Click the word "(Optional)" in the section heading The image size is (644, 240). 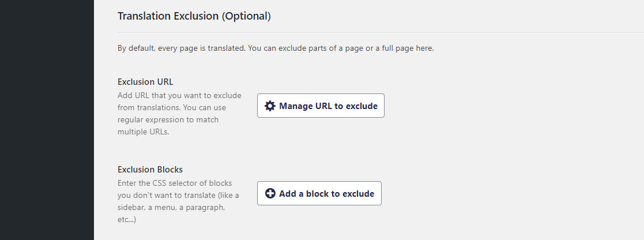(x=246, y=16)
